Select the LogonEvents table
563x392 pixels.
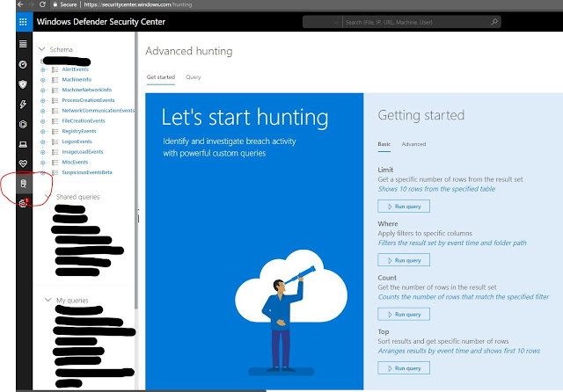click(x=77, y=142)
